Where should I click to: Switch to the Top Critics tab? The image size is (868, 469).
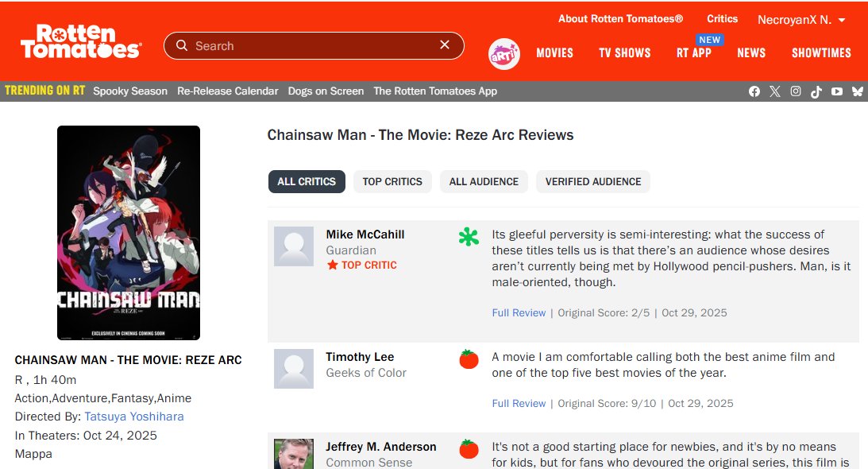pyautogui.click(x=392, y=182)
